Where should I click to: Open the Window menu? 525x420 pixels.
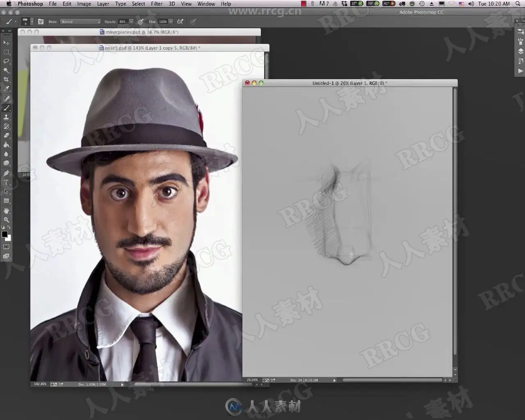206,4
